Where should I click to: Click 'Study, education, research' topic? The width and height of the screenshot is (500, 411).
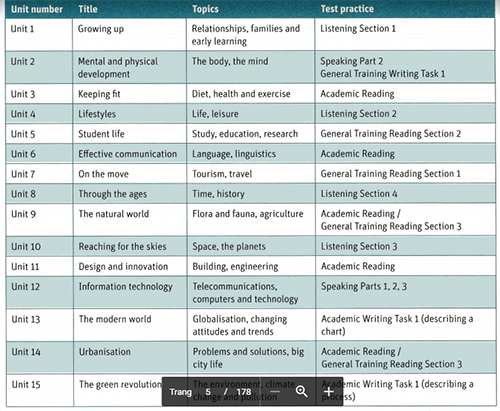(245, 134)
